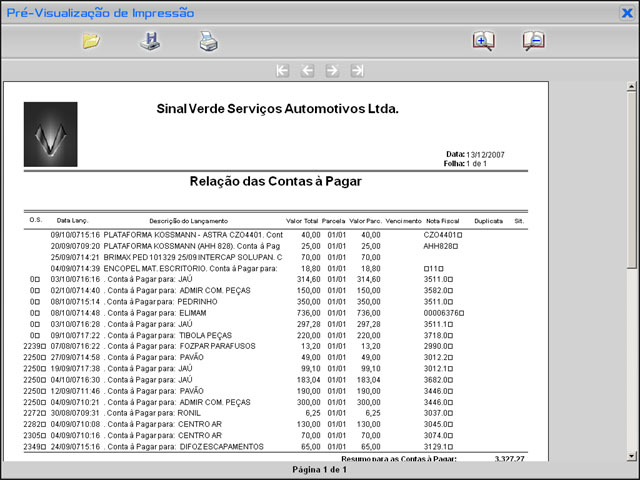This screenshot has height=480, width=640.
Task: Close the Pré-Visualização de Impressão window
Action: coord(627,12)
